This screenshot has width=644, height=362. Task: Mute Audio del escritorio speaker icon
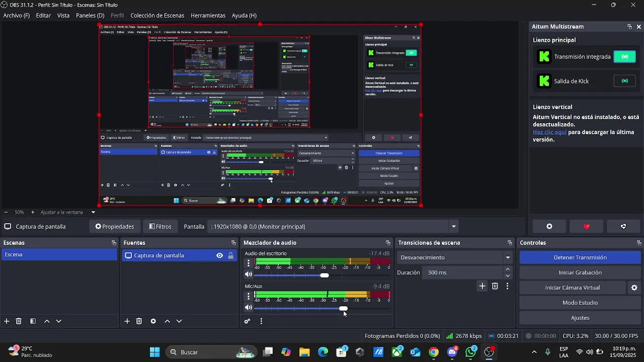(x=249, y=275)
